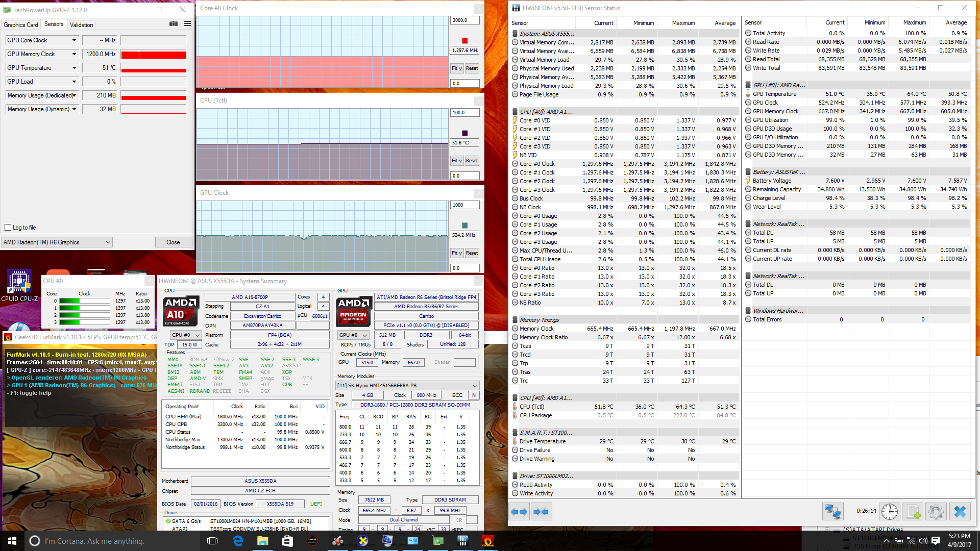
Task: Pick the purple CPU (Tctl) color swatch
Action: coord(464,133)
